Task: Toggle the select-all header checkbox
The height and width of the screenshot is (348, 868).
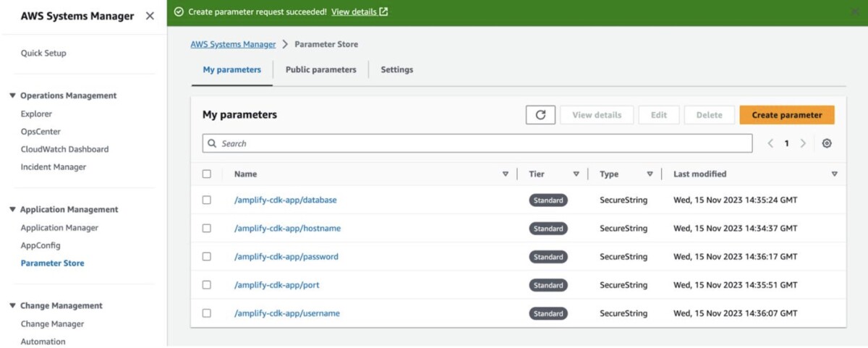Action: [x=207, y=174]
